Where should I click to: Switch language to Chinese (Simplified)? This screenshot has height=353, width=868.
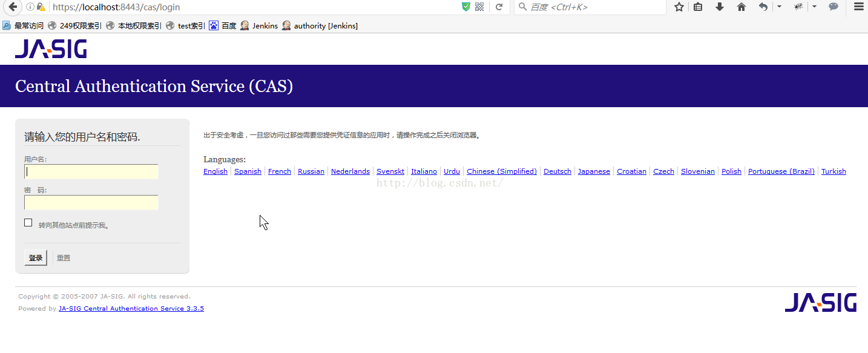point(502,171)
